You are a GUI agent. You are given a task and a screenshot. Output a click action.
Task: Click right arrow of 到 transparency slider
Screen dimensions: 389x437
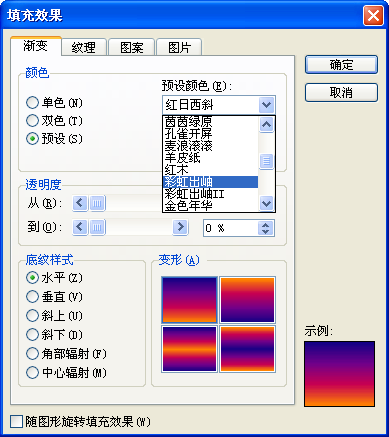(x=180, y=227)
